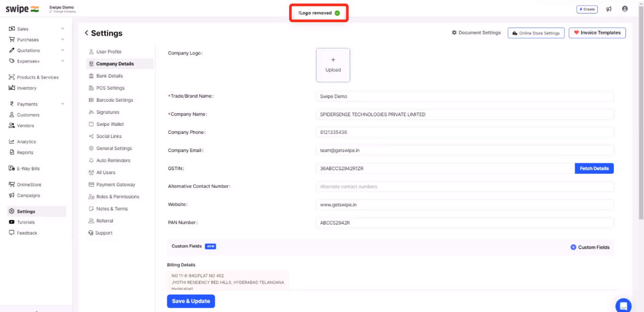Viewport: 644px width, 312px height.
Task: Click the Quotations pencil icon
Action: pos(12,50)
